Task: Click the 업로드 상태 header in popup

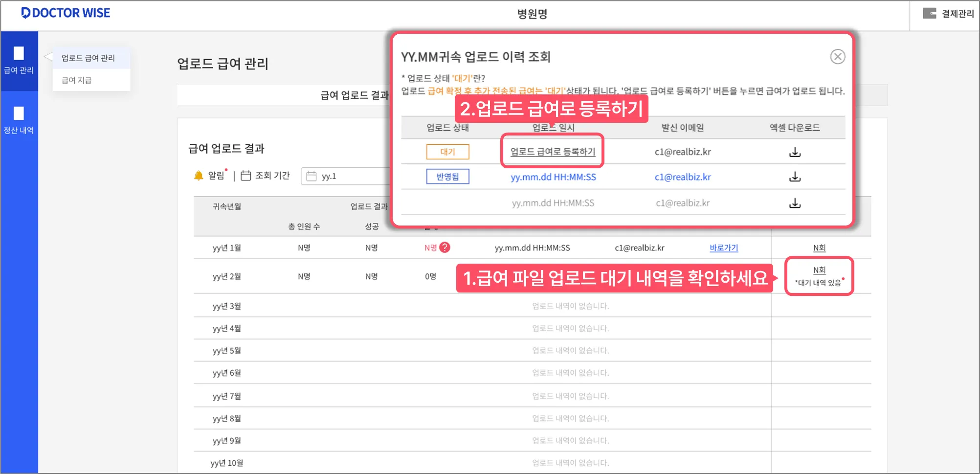Action: pyautogui.click(x=447, y=128)
